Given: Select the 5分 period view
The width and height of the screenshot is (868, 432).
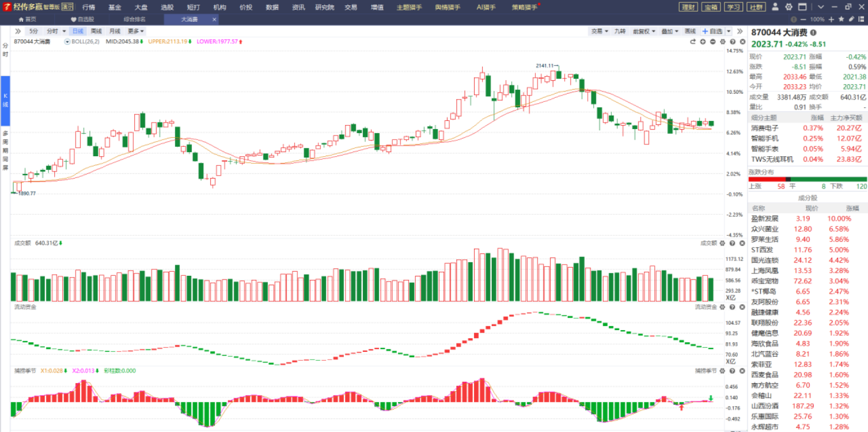Looking at the screenshot, I should coord(34,31).
